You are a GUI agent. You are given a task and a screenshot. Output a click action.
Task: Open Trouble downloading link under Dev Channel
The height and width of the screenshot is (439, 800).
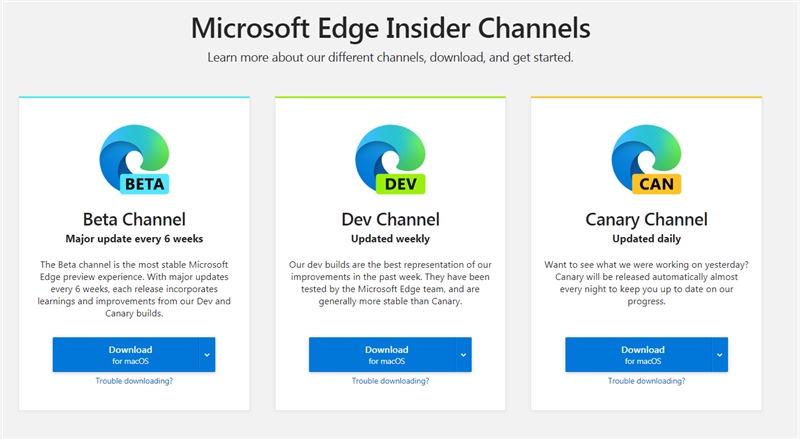(x=390, y=381)
